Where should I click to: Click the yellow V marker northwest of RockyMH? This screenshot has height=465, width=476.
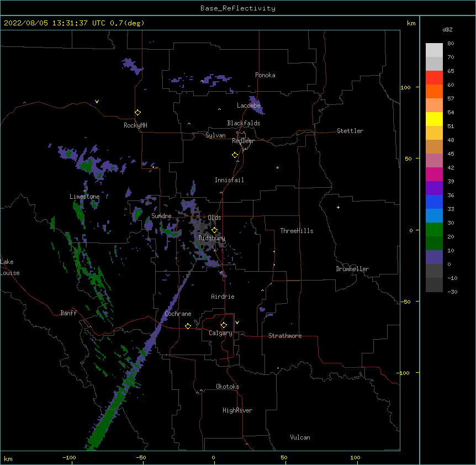pyautogui.click(x=97, y=102)
